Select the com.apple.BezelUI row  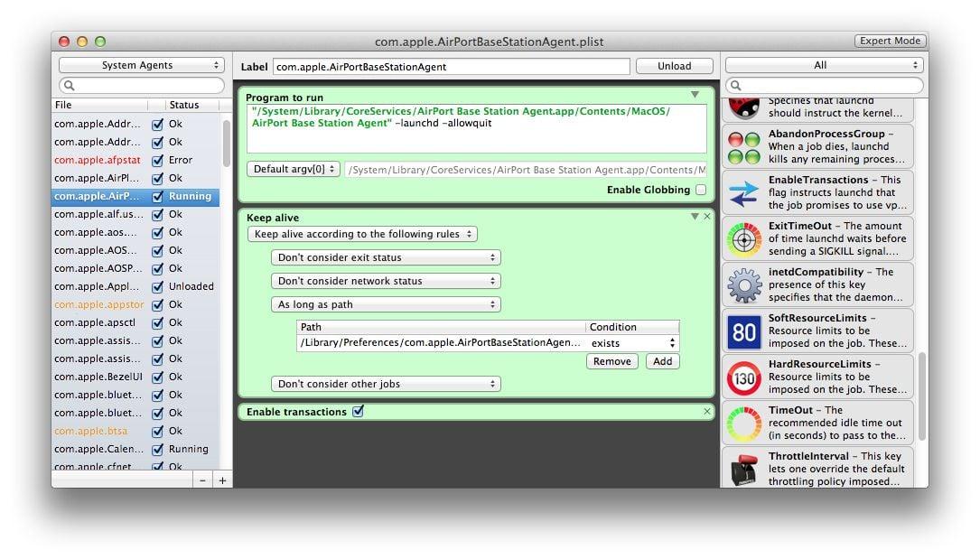pos(135,377)
